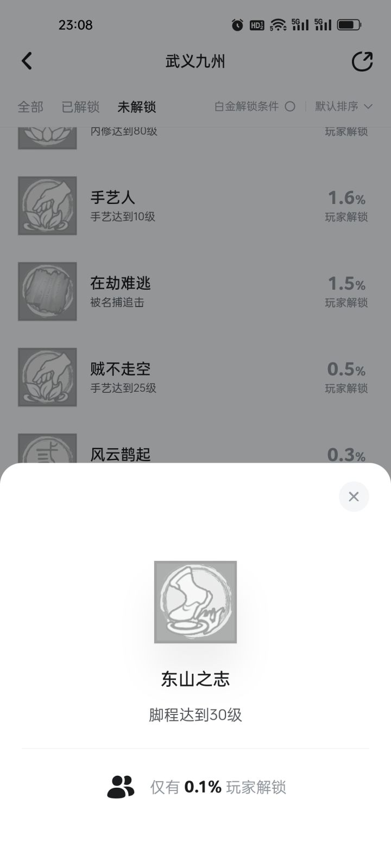Open the 贼不走空 achievement title
The height and width of the screenshot is (868, 391).
click(x=121, y=369)
